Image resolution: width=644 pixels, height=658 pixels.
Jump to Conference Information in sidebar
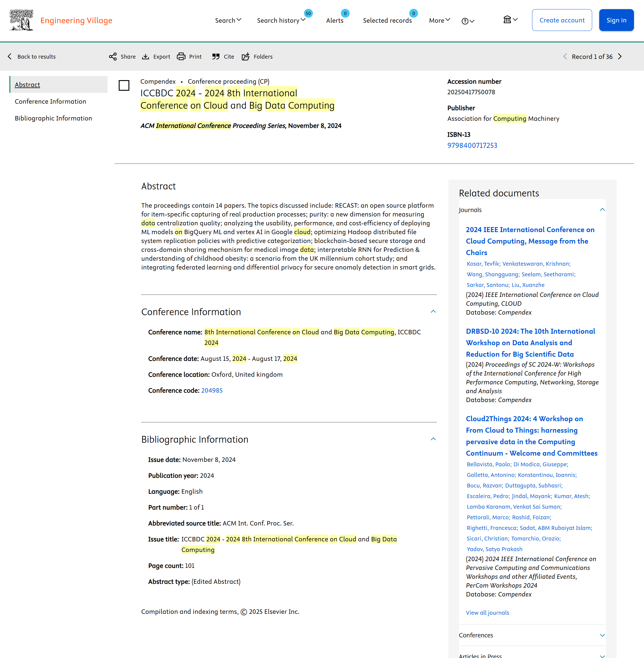point(50,101)
